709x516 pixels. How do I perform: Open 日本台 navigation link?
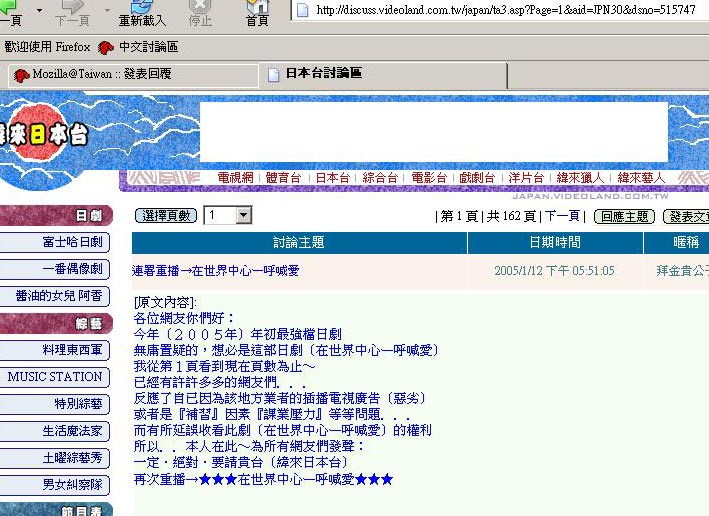(333, 178)
